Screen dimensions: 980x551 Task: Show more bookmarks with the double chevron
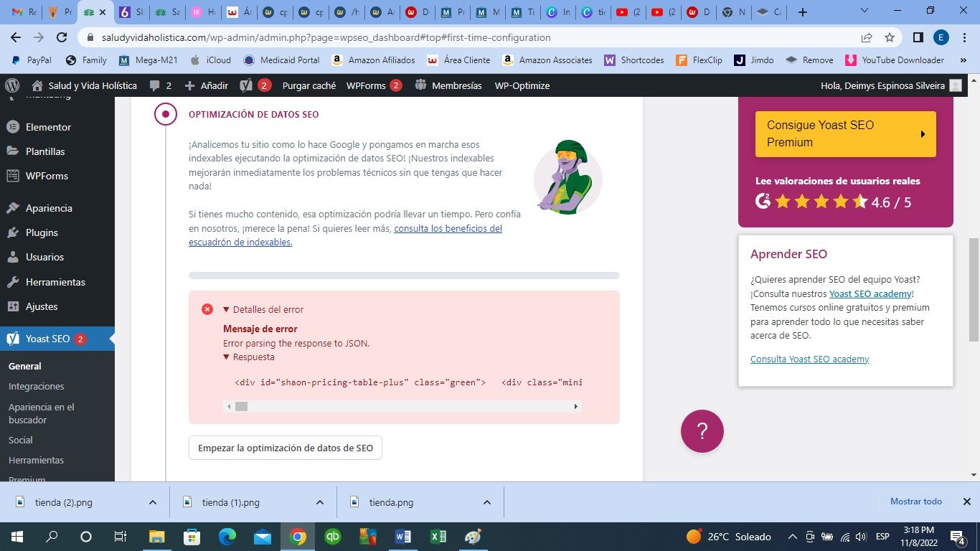[963, 60]
